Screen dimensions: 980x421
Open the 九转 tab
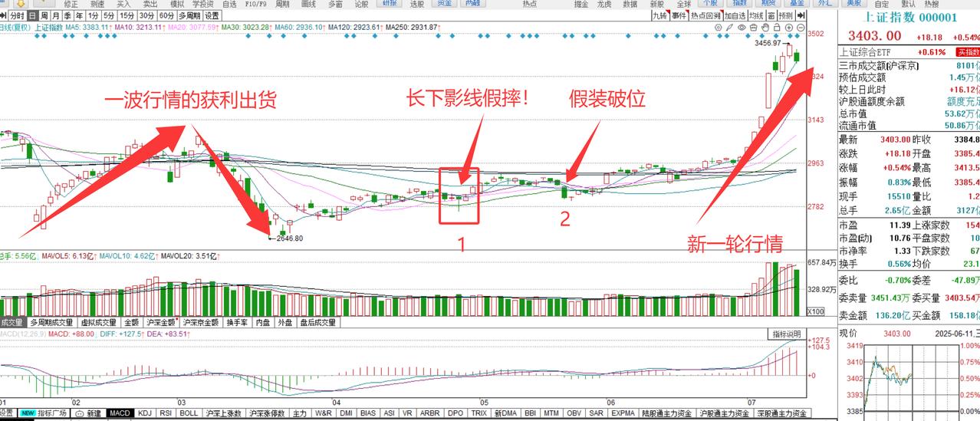(x=659, y=15)
